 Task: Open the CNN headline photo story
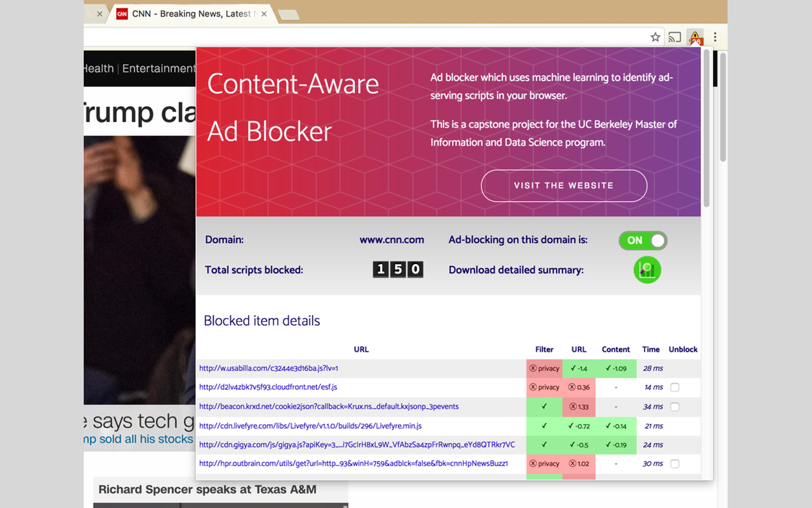[x=140, y=270]
